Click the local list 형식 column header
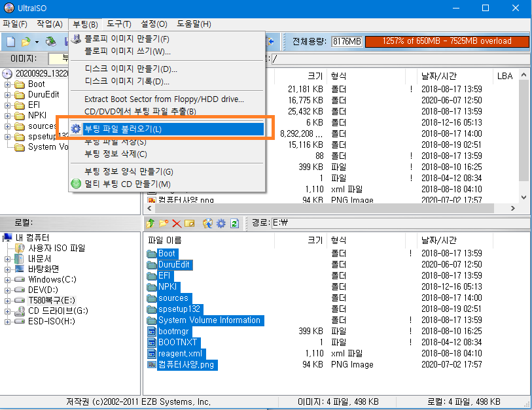The width and height of the screenshot is (532, 410). click(366, 241)
